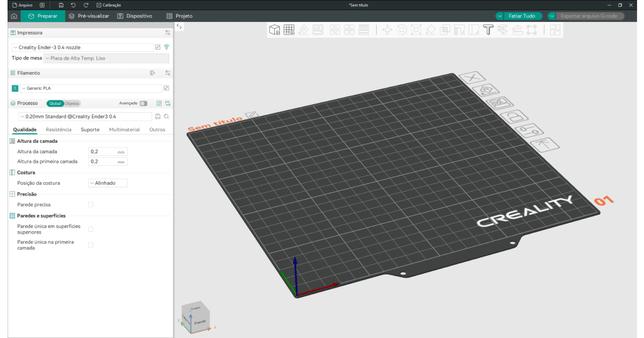644x338 pixels.
Task: Open the Tipo de mesa dropdown
Action: 106,58
